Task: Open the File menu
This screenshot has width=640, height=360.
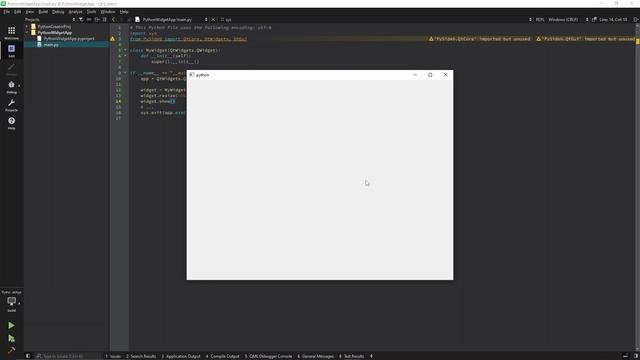Action: click(7, 12)
